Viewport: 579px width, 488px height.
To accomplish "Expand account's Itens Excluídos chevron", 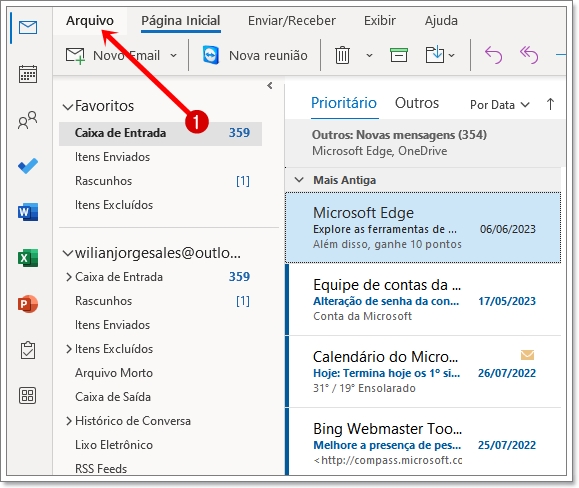I will [69, 349].
